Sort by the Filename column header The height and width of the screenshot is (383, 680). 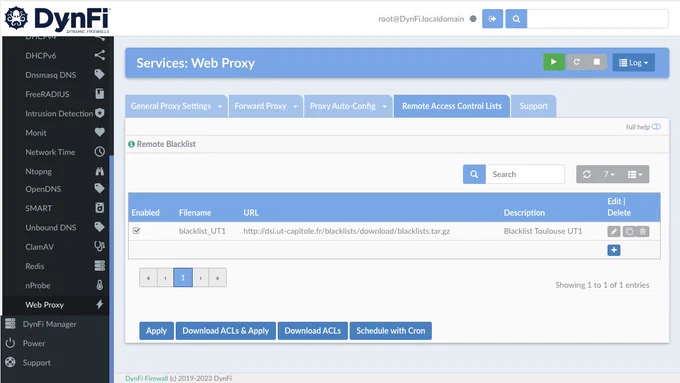coord(195,213)
